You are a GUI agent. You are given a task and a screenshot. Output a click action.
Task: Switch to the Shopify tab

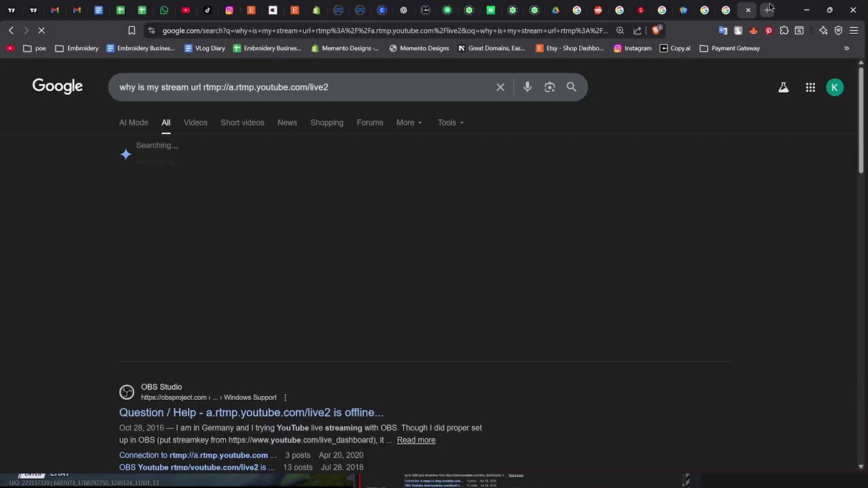[317, 10]
